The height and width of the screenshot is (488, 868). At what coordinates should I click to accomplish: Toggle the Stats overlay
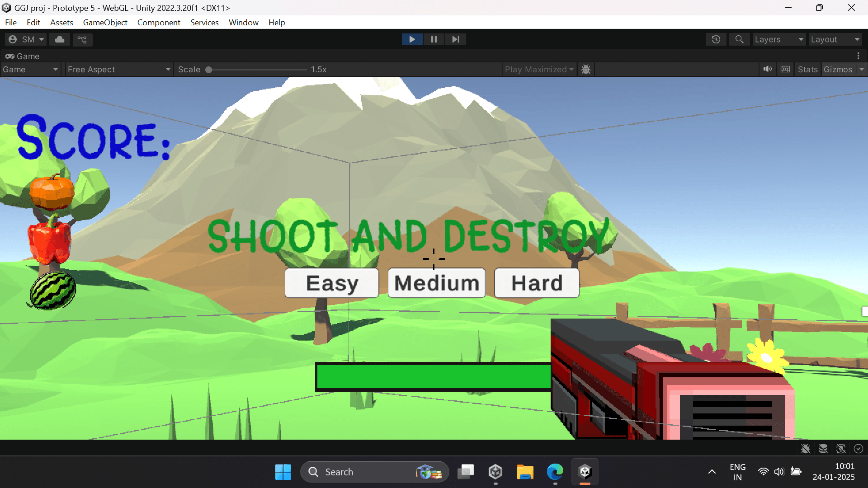[807, 69]
